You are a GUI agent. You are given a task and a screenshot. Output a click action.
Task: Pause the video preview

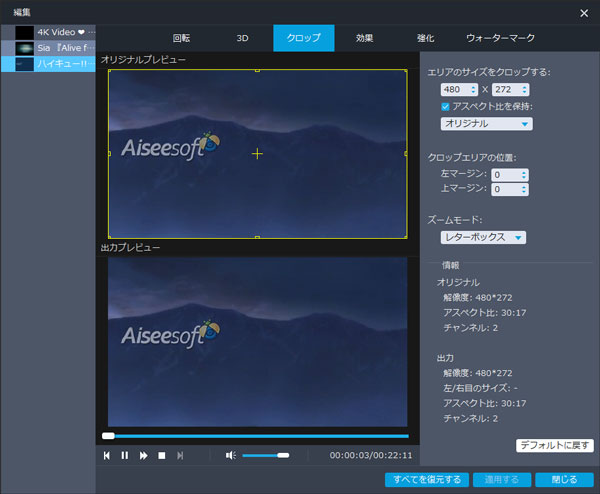(125, 455)
